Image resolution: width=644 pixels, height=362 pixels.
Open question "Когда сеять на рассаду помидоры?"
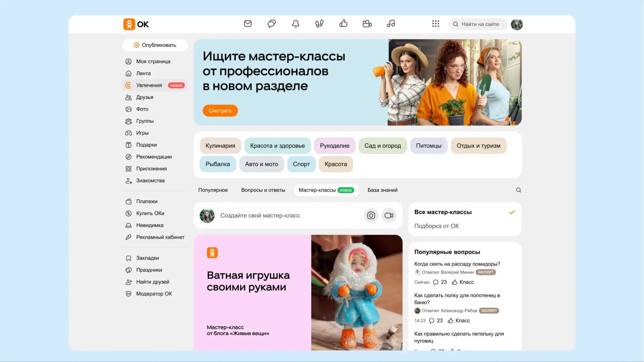(x=457, y=264)
